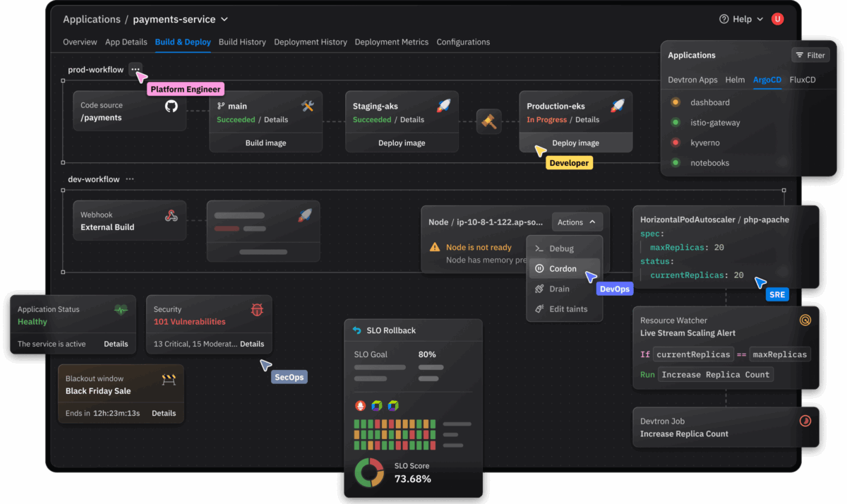Viewport: 847px width, 504px height.
Task: Open the Actions dropdown on the node card
Action: (x=577, y=222)
